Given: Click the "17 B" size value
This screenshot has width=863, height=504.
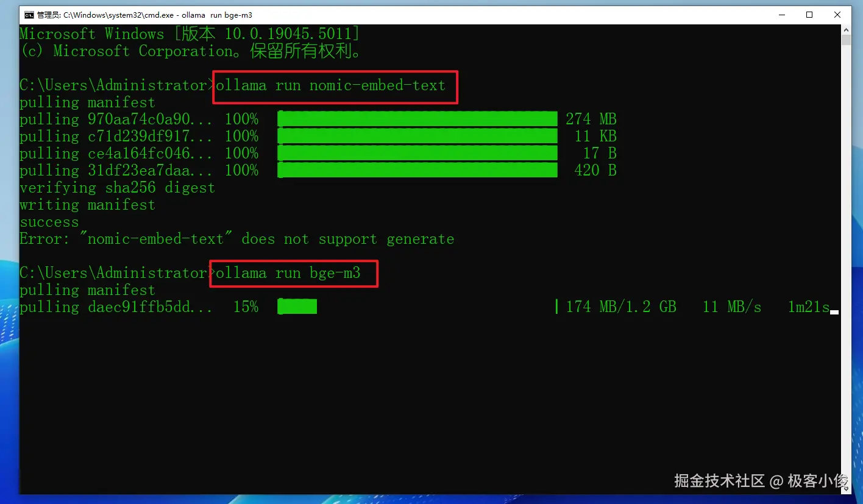Looking at the screenshot, I should coord(600,153).
